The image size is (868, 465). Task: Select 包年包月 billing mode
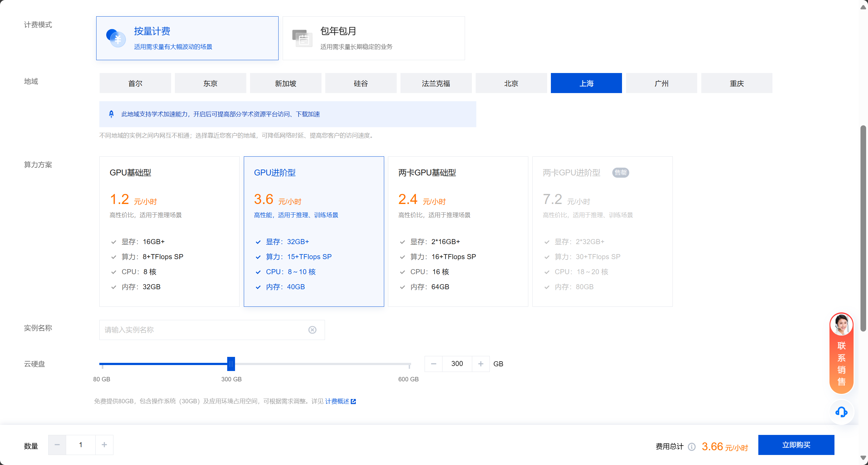point(373,38)
